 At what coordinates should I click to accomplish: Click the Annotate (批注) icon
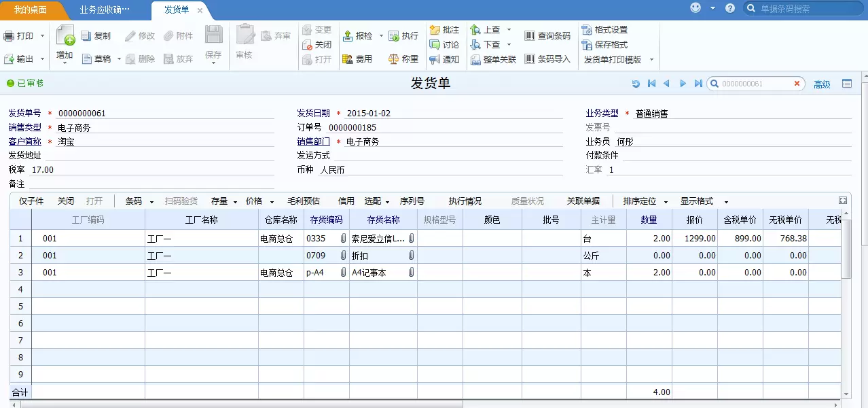pos(435,30)
